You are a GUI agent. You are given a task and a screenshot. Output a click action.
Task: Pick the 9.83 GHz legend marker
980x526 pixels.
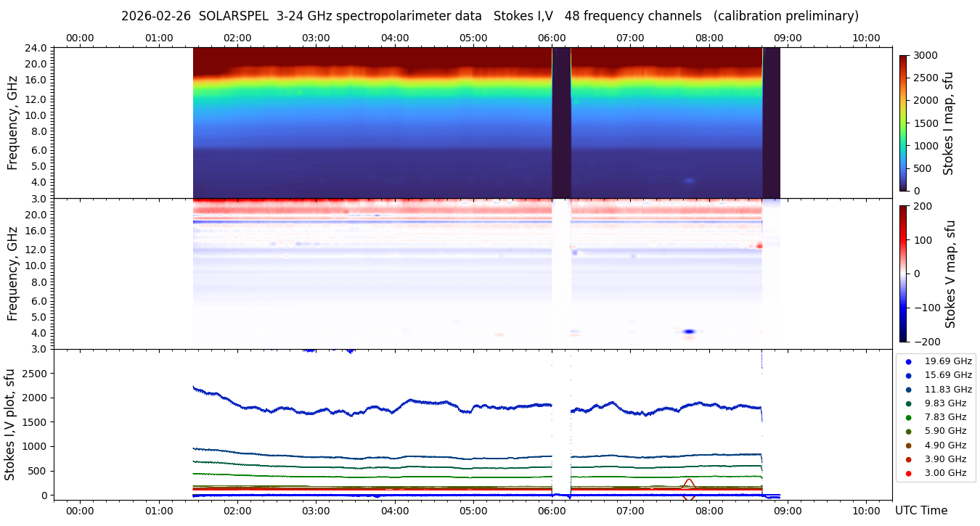(x=908, y=403)
